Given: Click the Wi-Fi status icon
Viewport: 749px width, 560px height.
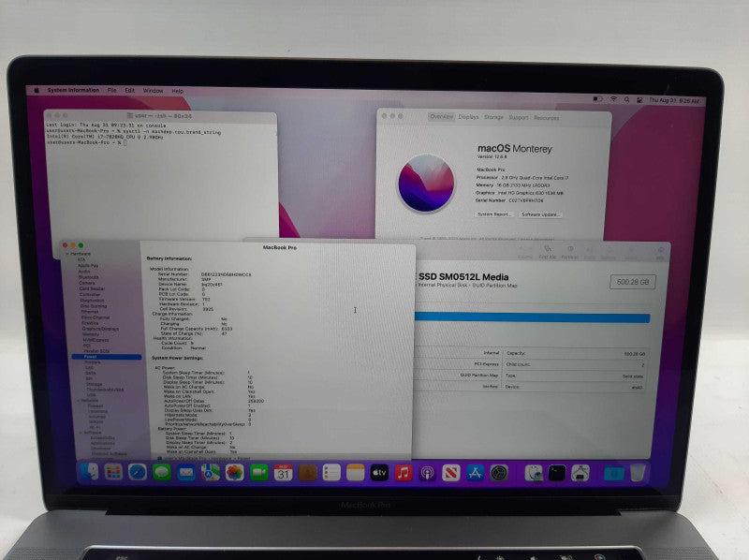Looking at the screenshot, I should [x=613, y=99].
